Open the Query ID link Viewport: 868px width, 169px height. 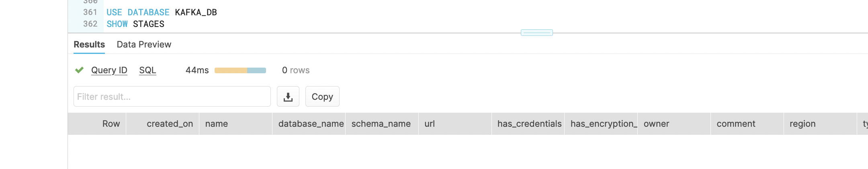[x=109, y=70]
